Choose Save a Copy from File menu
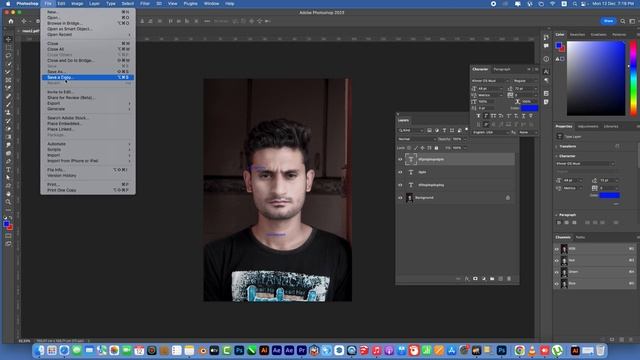Image resolution: width=640 pixels, height=360 pixels. click(x=88, y=77)
